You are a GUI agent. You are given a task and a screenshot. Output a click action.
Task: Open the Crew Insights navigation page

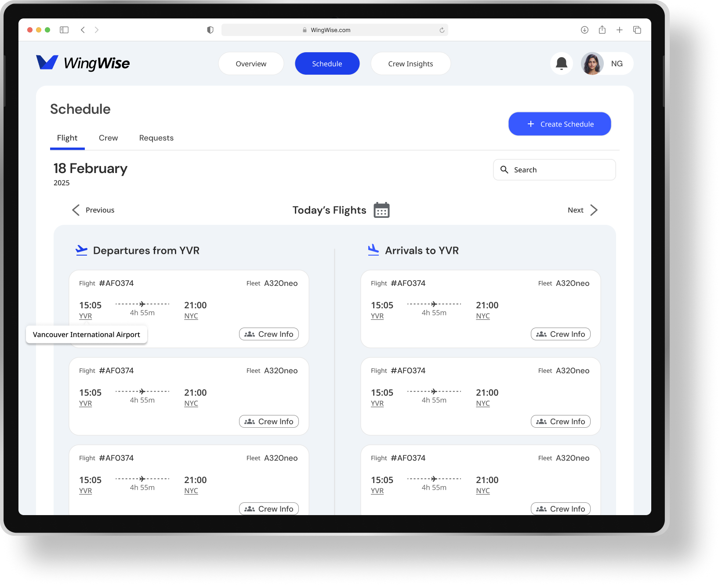[410, 64]
